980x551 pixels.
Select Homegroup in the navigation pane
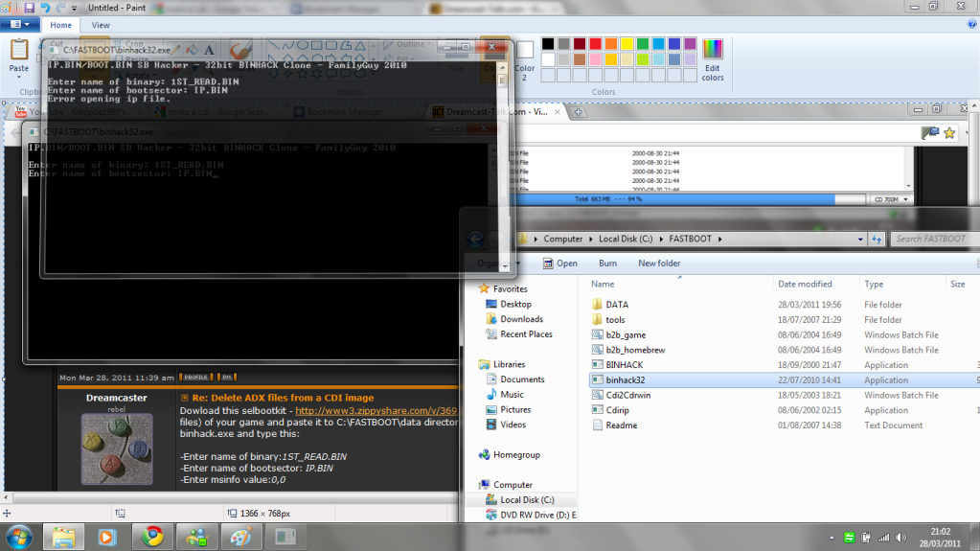point(516,454)
